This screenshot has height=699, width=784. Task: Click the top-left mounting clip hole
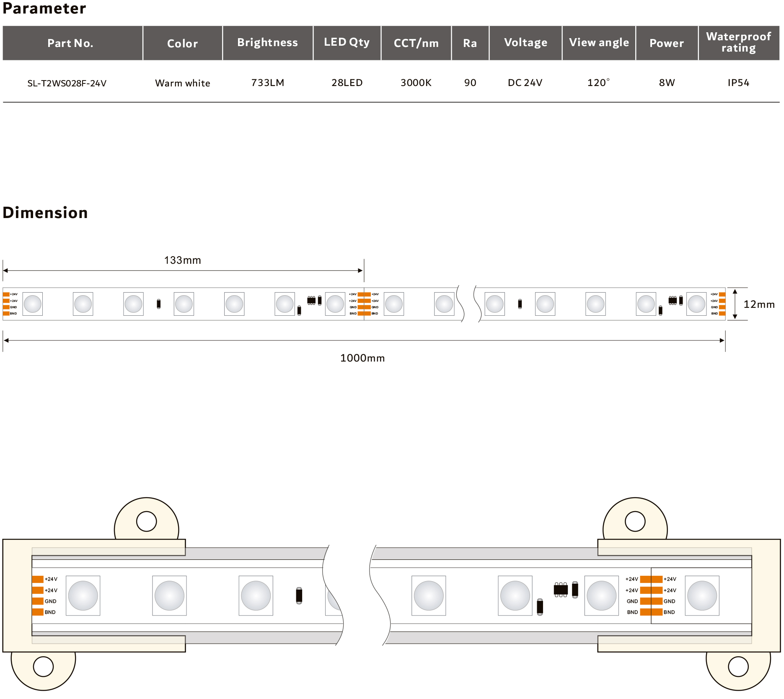pos(146,522)
